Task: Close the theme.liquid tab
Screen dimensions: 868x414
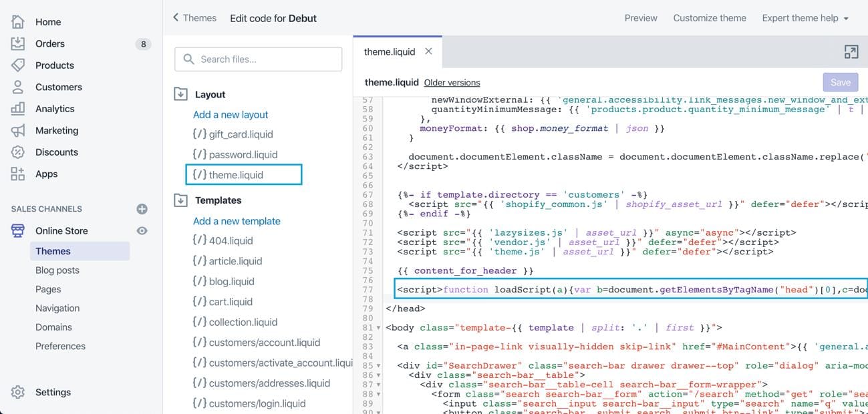Action: point(428,51)
